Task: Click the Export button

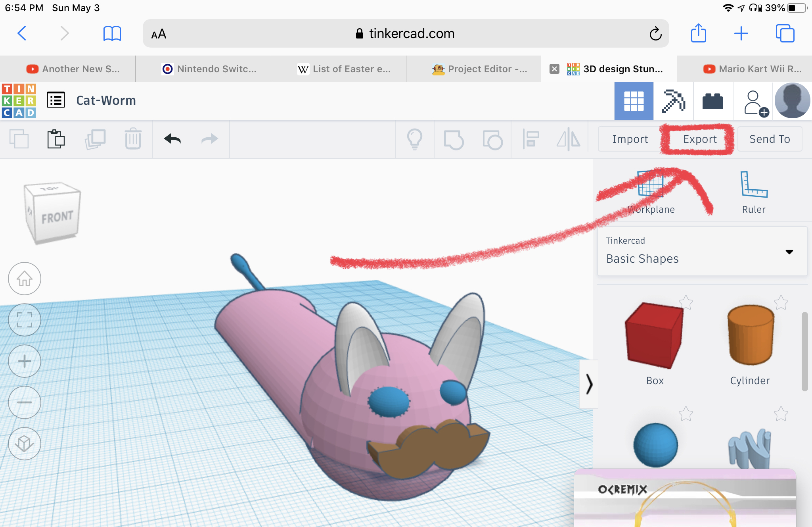Action: 700,138
